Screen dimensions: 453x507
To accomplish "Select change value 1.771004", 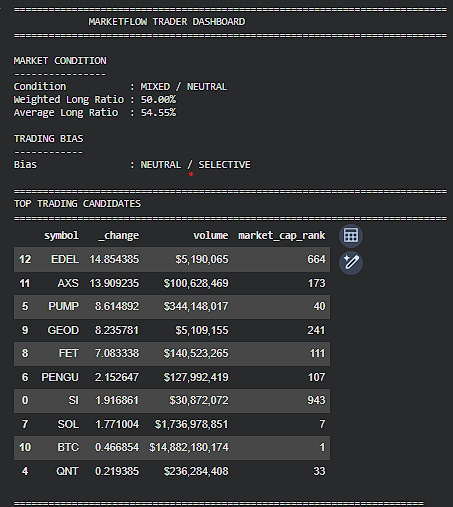I will [117, 424].
